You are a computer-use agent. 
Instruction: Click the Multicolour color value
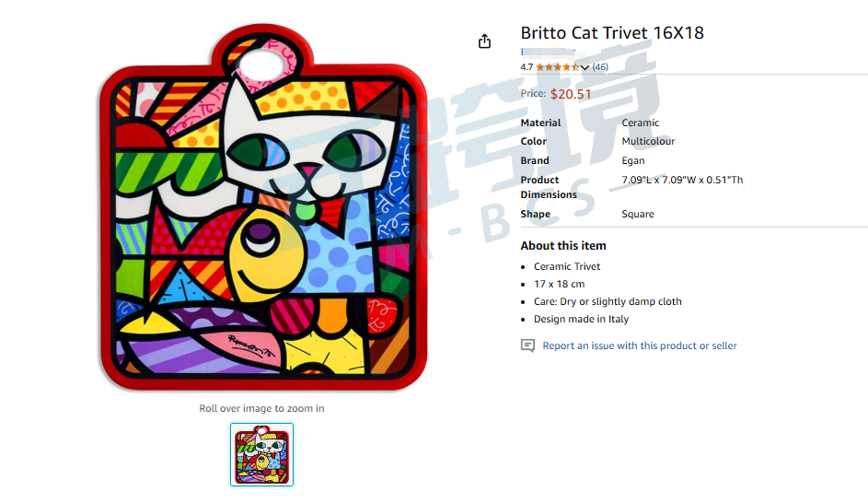tap(648, 141)
